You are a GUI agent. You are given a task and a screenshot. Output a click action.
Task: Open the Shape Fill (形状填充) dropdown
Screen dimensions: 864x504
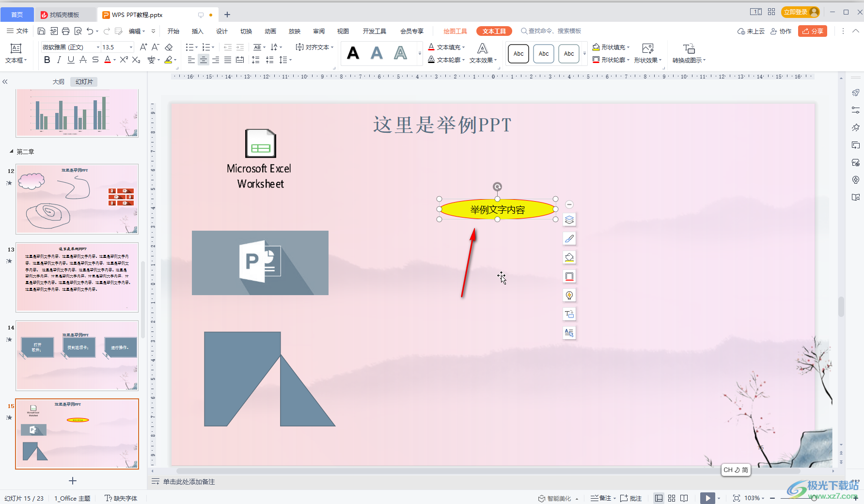coord(611,47)
